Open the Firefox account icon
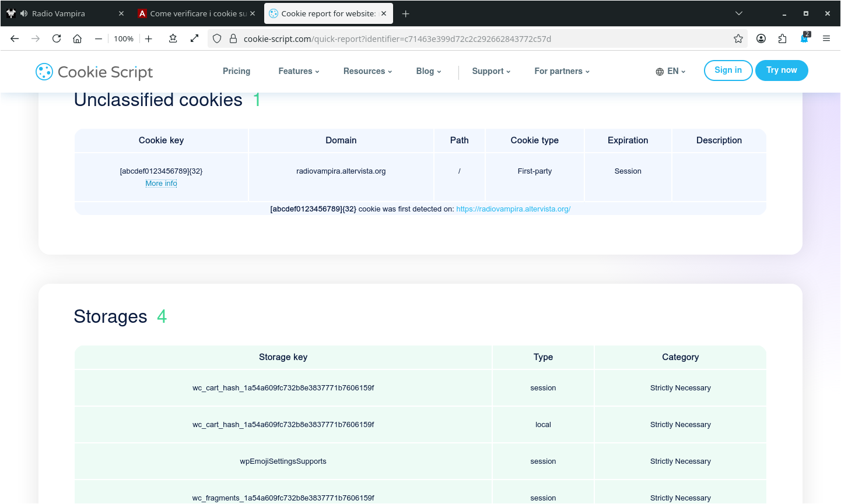The width and height of the screenshot is (841, 504). 761,38
